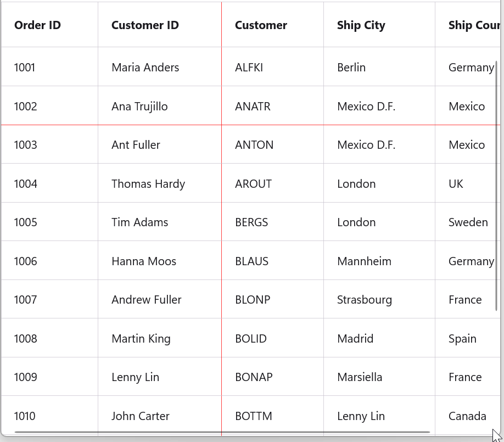Image resolution: width=504 pixels, height=442 pixels.
Task: Click the John Carter customer cell
Action: coord(141,416)
